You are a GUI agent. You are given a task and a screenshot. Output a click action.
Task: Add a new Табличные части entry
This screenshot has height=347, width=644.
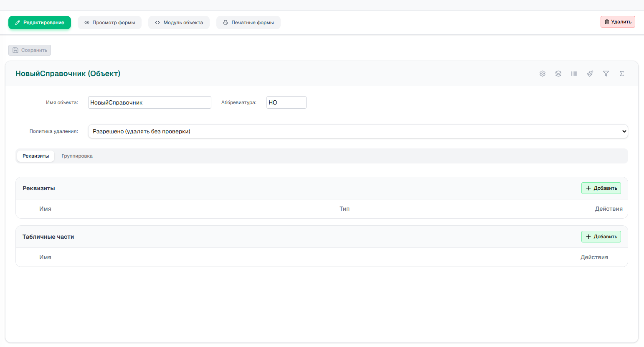[x=601, y=237]
